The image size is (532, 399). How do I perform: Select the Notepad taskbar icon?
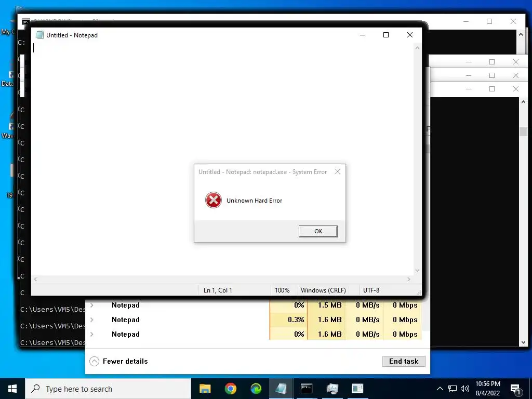coord(281,389)
